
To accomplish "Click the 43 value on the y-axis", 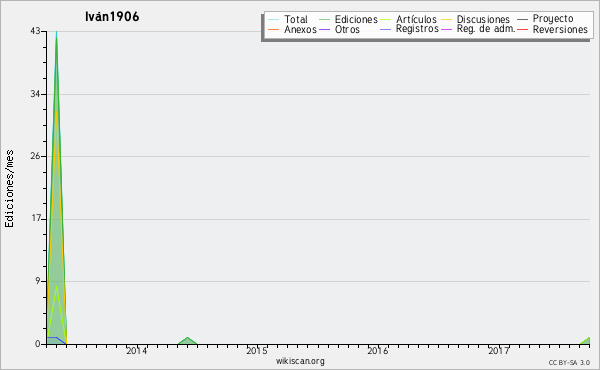I will pyautogui.click(x=35, y=31).
